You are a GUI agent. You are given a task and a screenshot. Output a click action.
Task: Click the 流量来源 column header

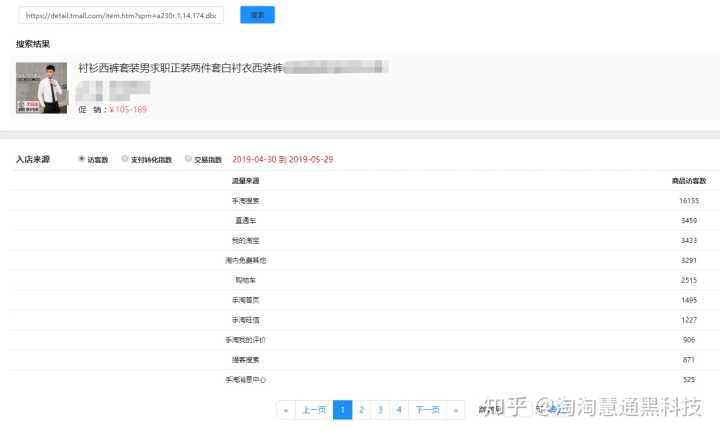click(x=245, y=181)
